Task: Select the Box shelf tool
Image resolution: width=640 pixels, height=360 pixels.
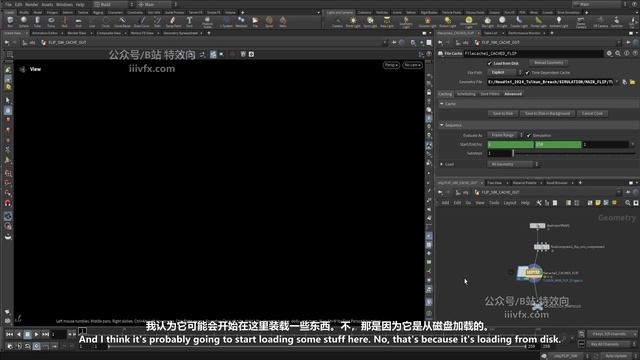Action: 10,22
